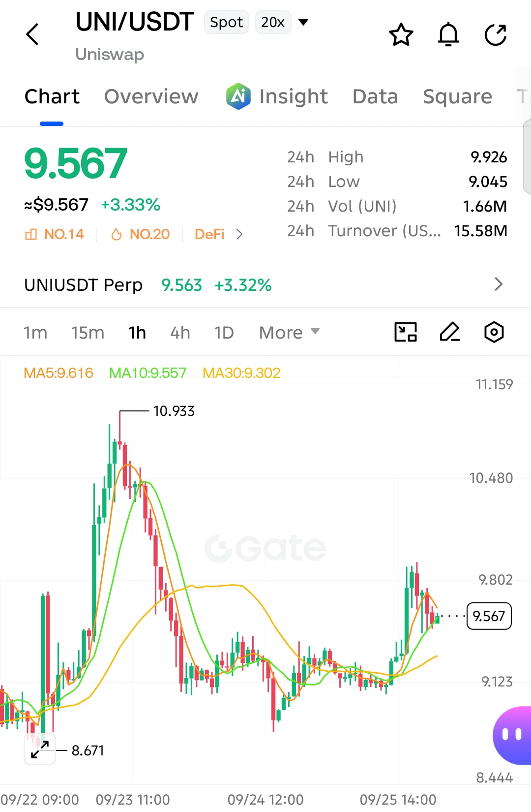Image resolution: width=531 pixels, height=812 pixels.
Task: Tap the NO.14 ranking chart icon
Action: point(30,234)
